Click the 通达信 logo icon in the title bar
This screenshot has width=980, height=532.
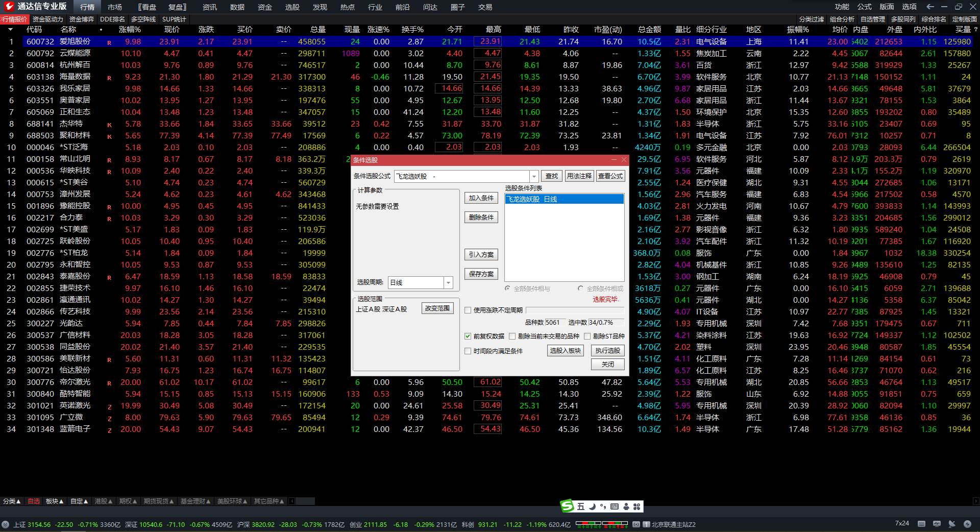point(9,7)
